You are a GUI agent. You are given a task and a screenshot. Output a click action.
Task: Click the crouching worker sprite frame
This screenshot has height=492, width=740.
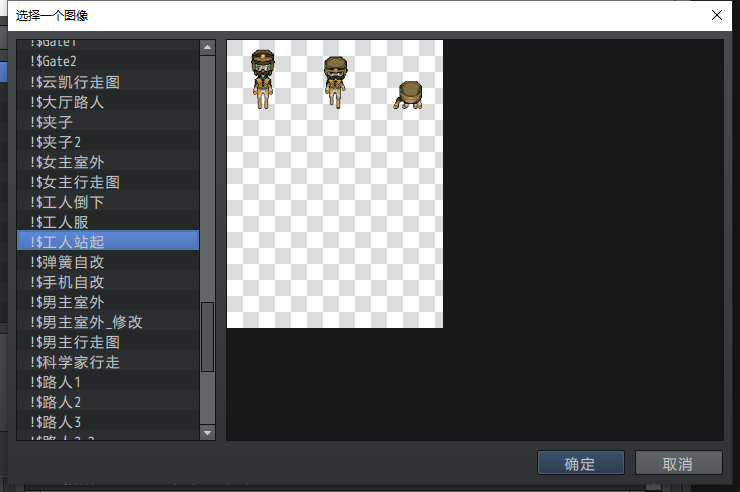point(409,95)
